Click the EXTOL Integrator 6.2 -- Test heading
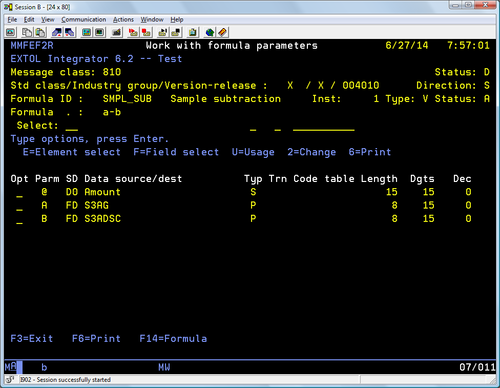Screen dimensions: 500x388 coord(96,59)
